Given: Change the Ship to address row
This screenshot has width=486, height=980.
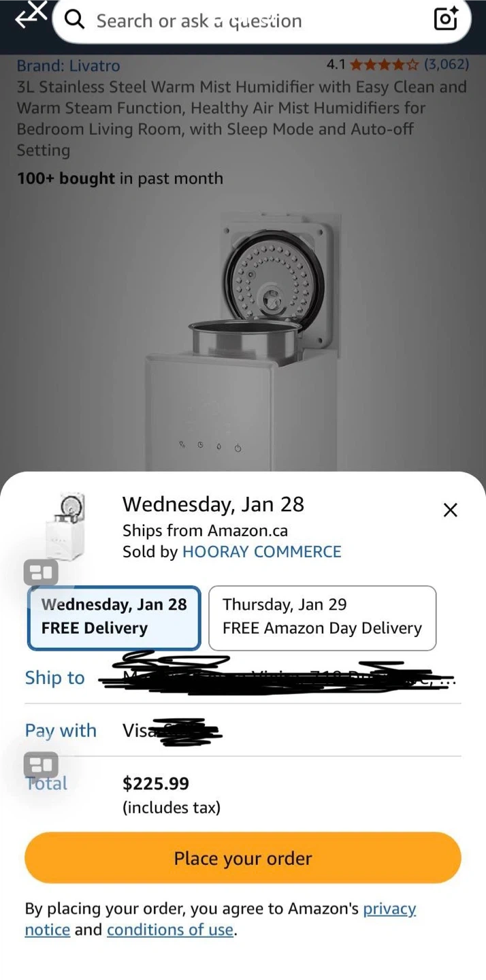Looking at the screenshot, I should click(x=243, y=677).
